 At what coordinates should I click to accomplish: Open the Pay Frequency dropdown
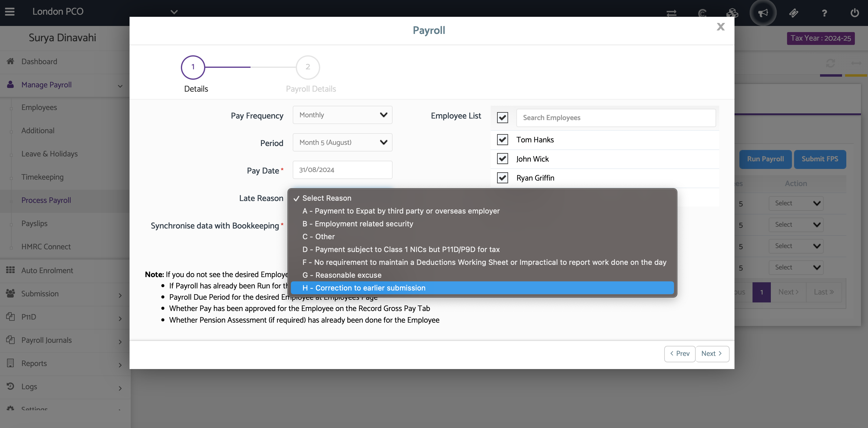tap(342, 115)
